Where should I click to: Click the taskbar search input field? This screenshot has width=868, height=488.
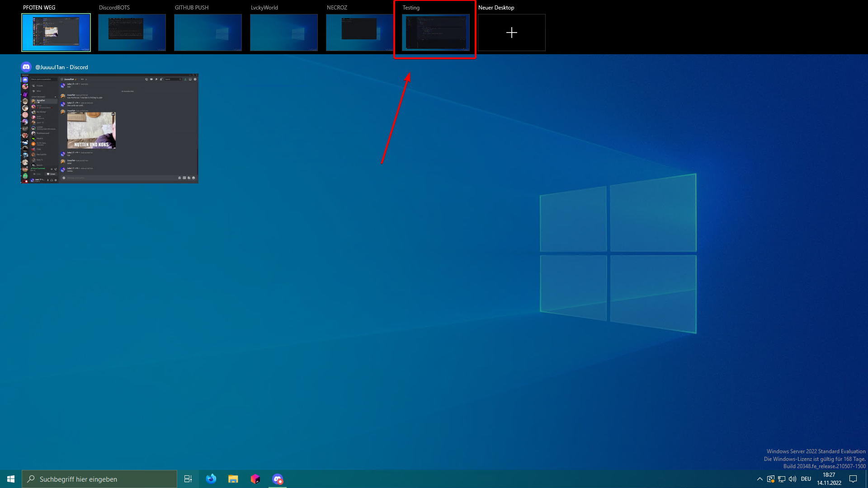(x=99, y=479)
